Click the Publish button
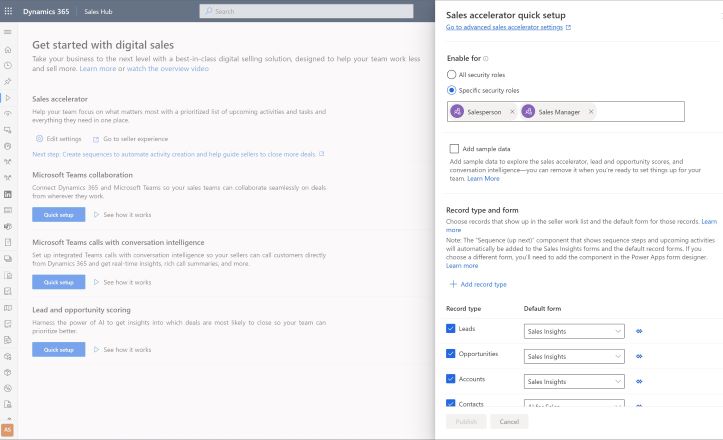Viewport: 723px width, 440px height. point(466,422)
